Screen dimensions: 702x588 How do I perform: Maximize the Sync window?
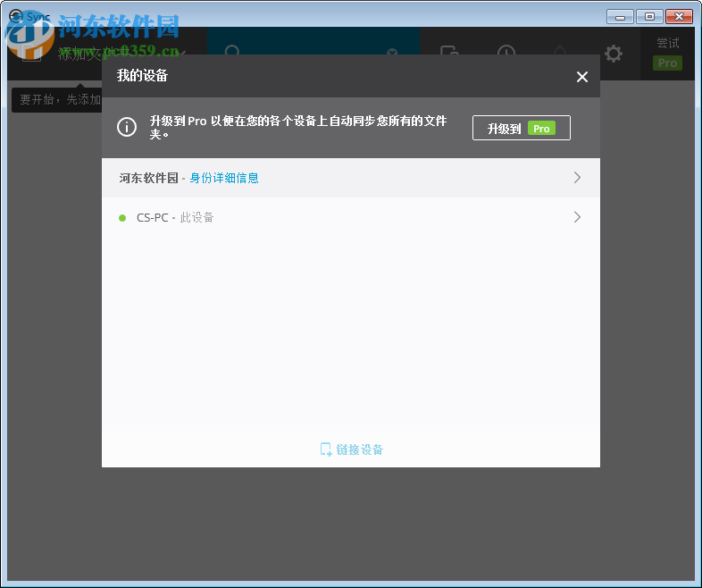[x=649, y=17]
